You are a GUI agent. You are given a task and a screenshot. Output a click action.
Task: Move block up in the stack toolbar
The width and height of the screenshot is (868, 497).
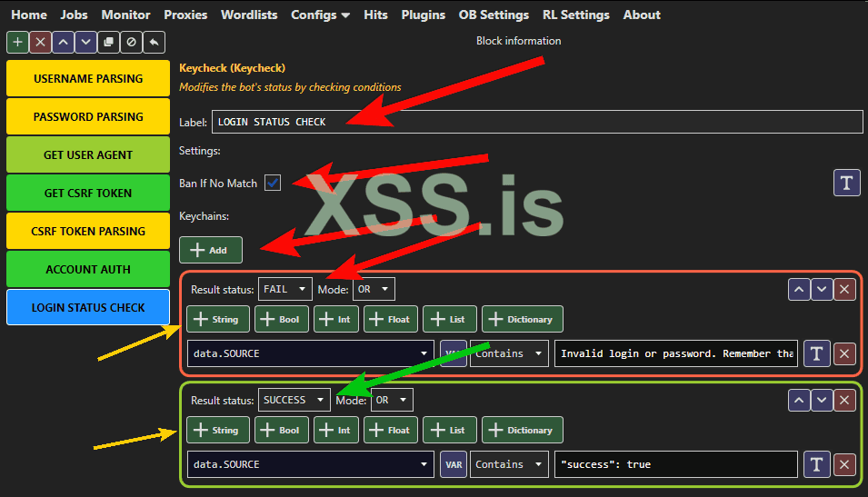pos(63,42)
